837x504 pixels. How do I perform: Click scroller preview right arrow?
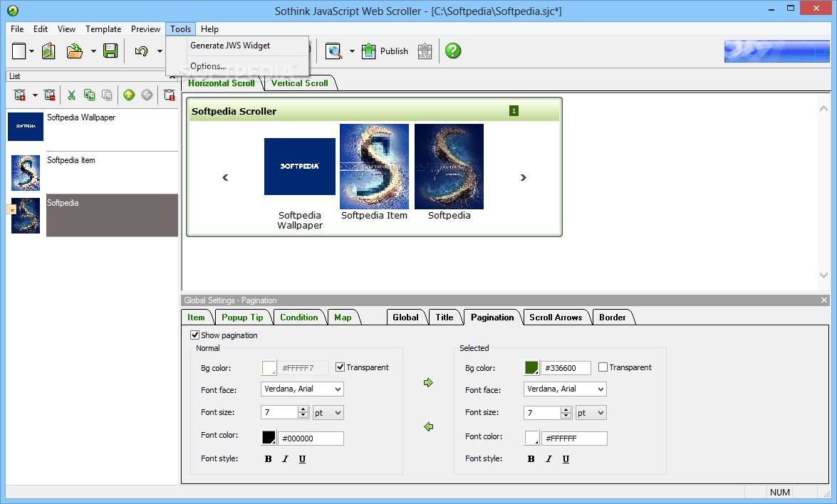coord(523,177)
